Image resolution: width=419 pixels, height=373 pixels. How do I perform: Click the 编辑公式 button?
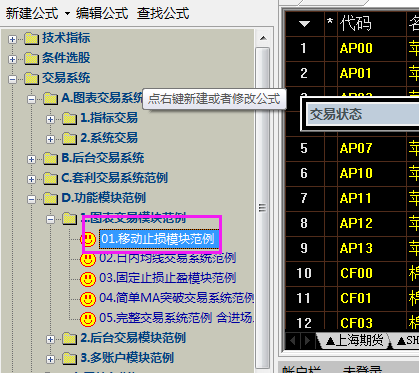coord(102,14)
